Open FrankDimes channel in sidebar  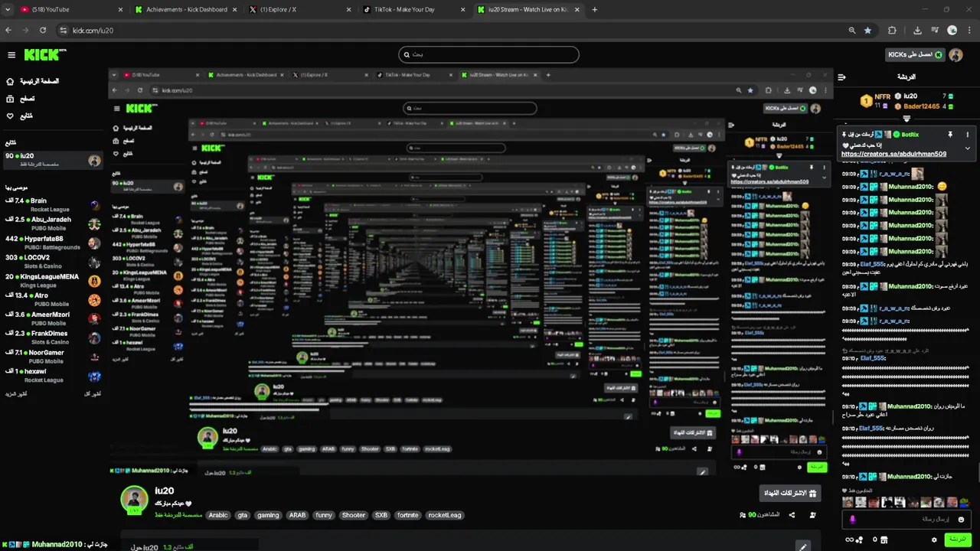pos(53,337)
